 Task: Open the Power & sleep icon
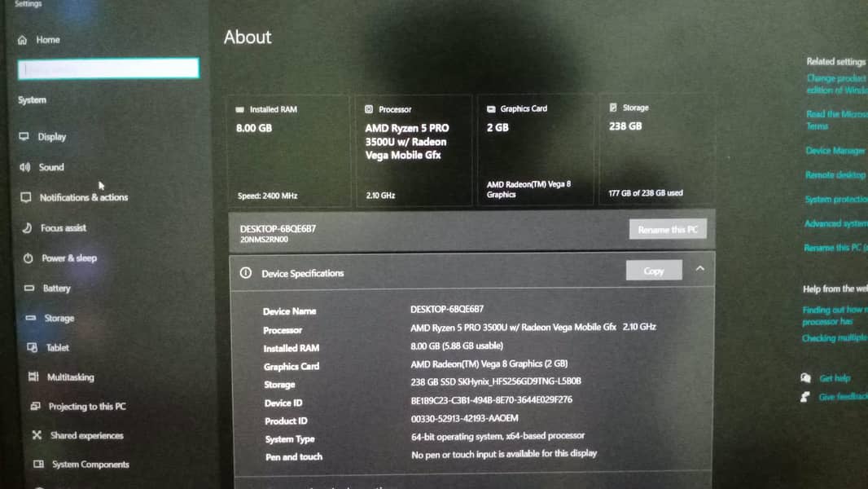click(28, 258)
